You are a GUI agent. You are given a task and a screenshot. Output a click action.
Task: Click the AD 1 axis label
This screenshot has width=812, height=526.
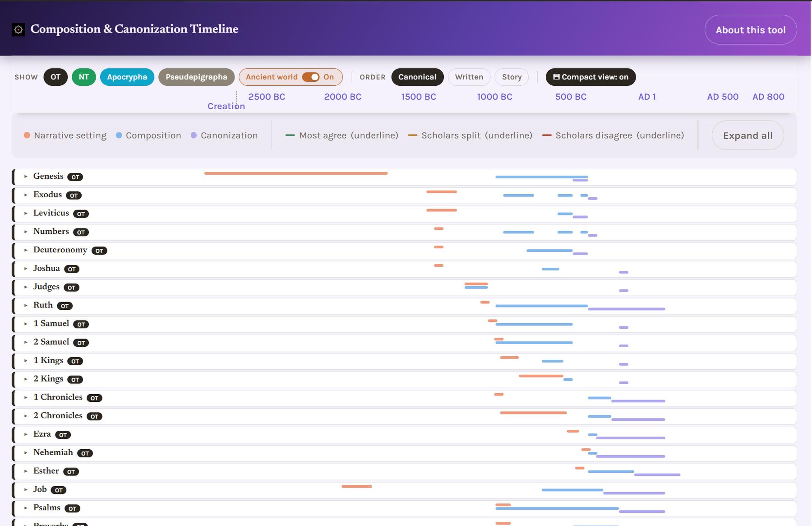(647, 97)
